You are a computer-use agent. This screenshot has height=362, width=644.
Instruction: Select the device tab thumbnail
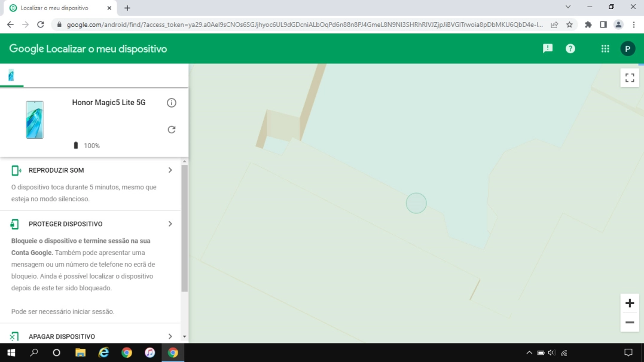(x=11, y=75)
